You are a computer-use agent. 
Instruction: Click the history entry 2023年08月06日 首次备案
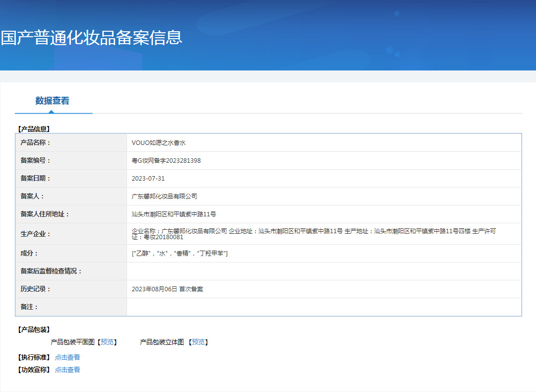point(167,289)
